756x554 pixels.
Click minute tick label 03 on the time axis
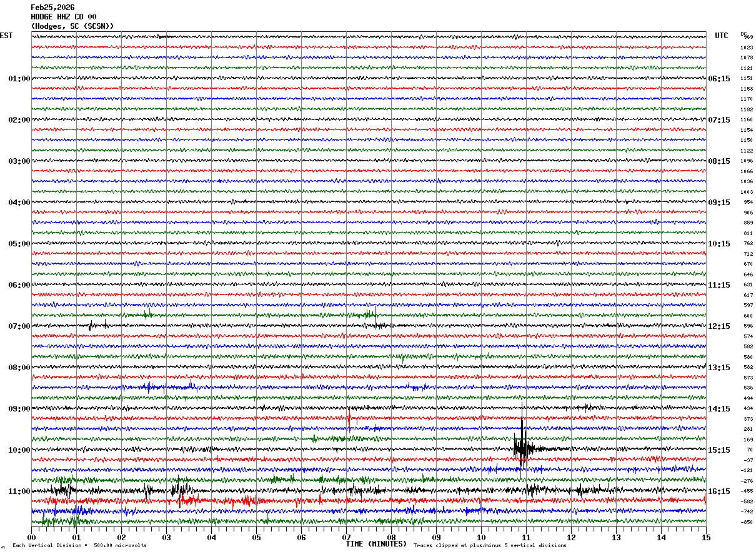tap(166, 537)
